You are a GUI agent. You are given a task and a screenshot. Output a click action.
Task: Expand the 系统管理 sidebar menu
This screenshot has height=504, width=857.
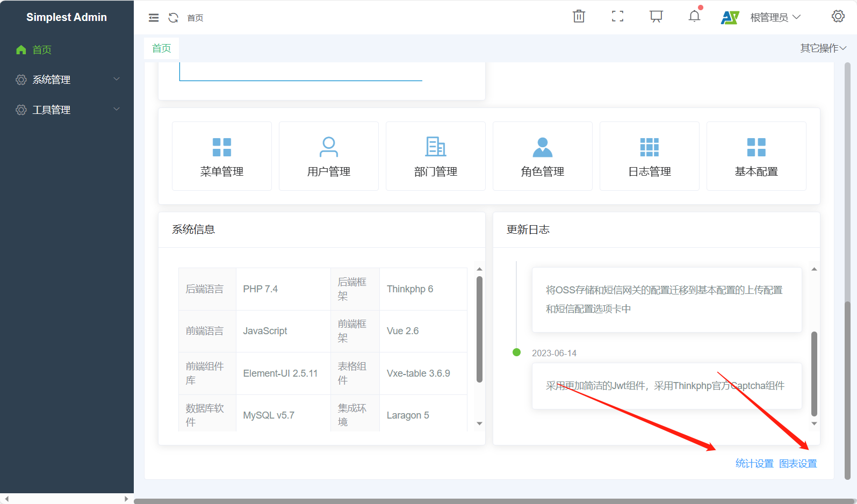pyautogui.click(x=67, y=80)
